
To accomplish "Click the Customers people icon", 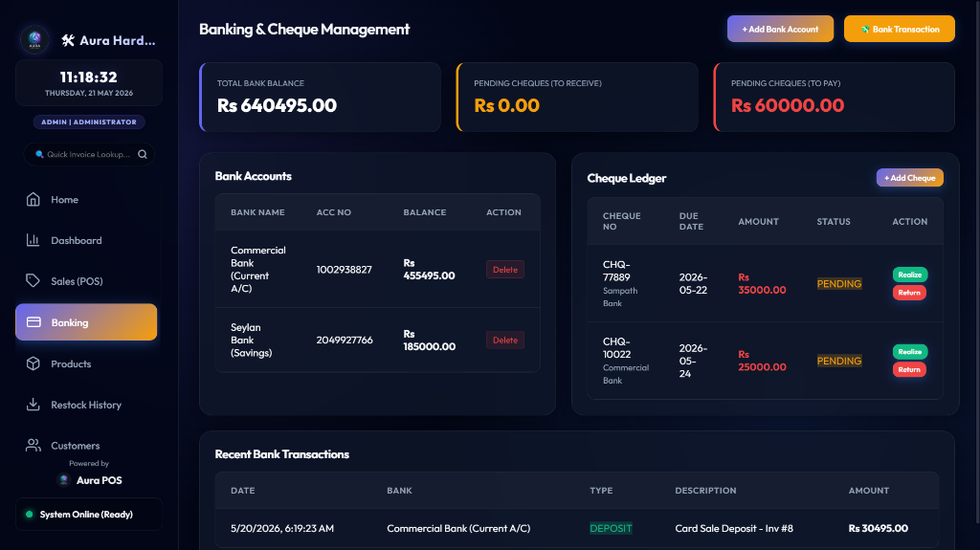I will [x=33, y=445].
